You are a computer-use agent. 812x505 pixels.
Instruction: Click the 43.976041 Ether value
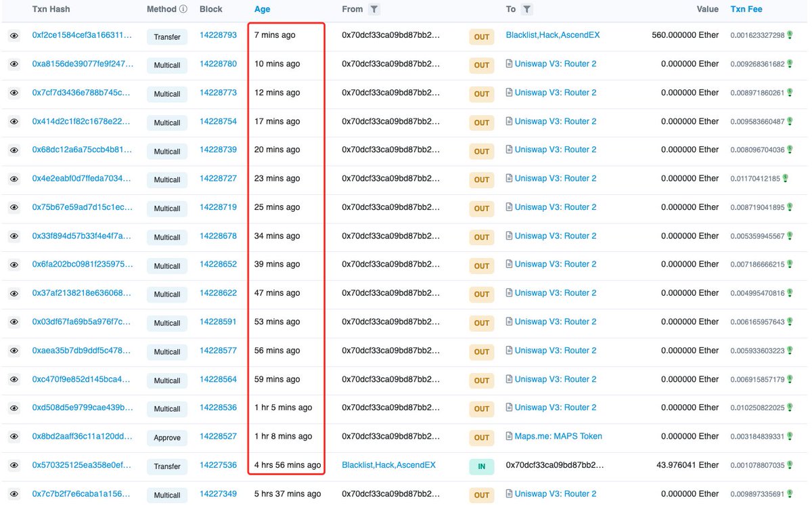[688, 465]
